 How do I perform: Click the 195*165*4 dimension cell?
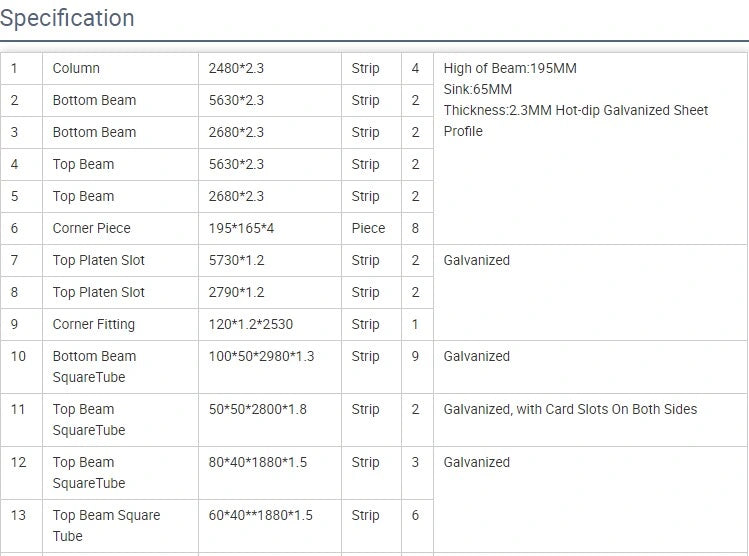[241, 228]
